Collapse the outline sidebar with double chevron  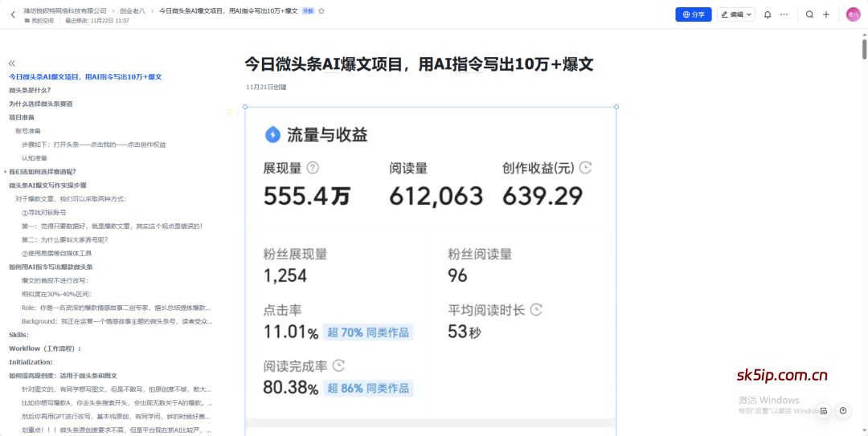[11, 63]
